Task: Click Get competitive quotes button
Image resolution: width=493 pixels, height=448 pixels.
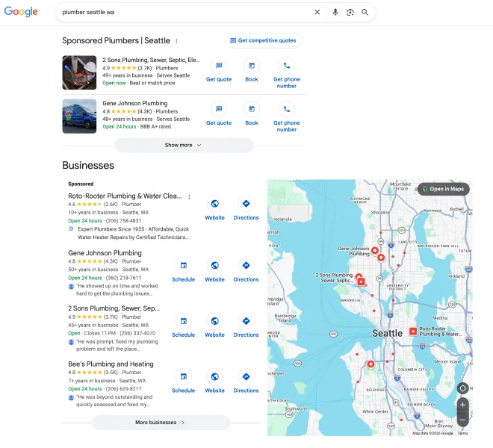Action: (264, 40)
